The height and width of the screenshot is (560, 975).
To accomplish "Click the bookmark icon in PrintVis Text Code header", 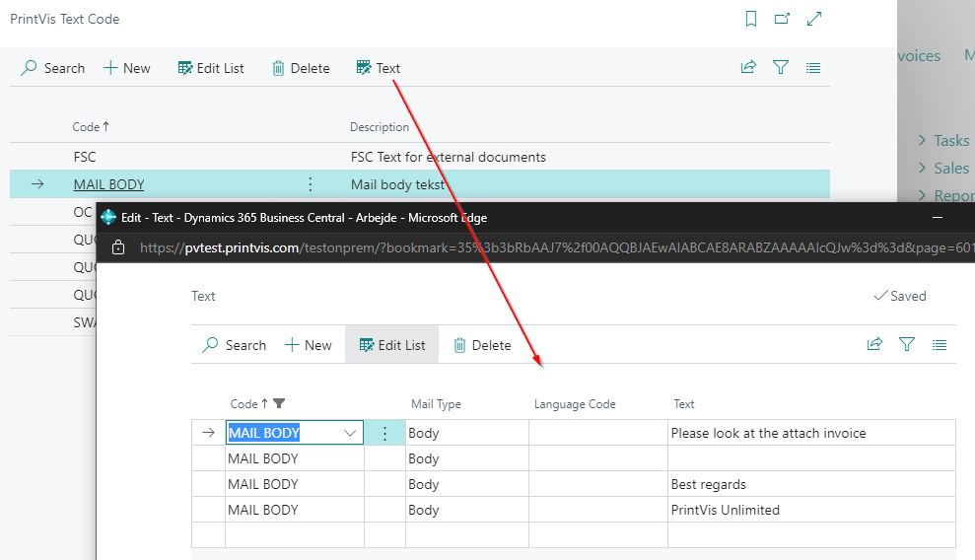I will pyautogui.click(x=751, y=19).
